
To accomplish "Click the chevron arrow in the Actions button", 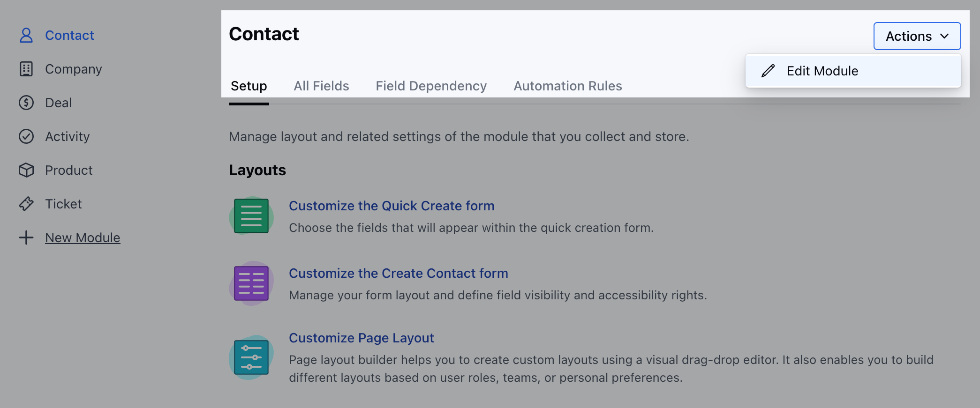I will 944,36.
